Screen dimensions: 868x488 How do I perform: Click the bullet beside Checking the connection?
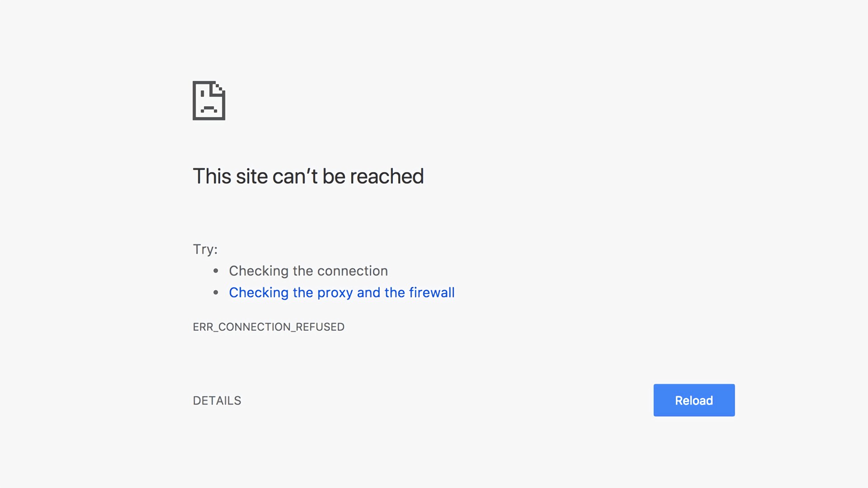coord(216,271)
